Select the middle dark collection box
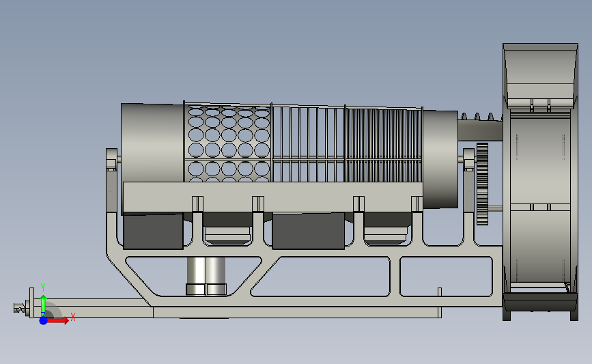Image resolution: width=592 pixels, height=364 pixels. pyautogui.click(x=309, y=231)
